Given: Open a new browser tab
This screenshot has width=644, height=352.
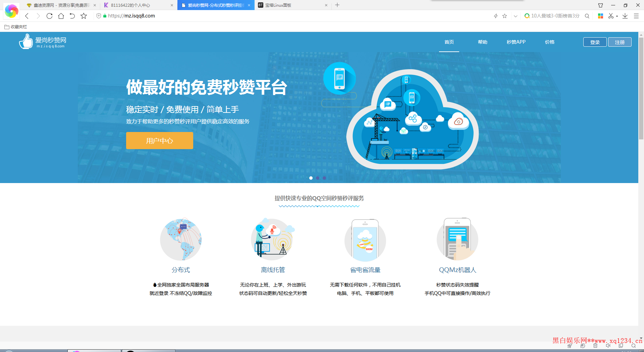Looking at the screenshot, I should (337, 5).
